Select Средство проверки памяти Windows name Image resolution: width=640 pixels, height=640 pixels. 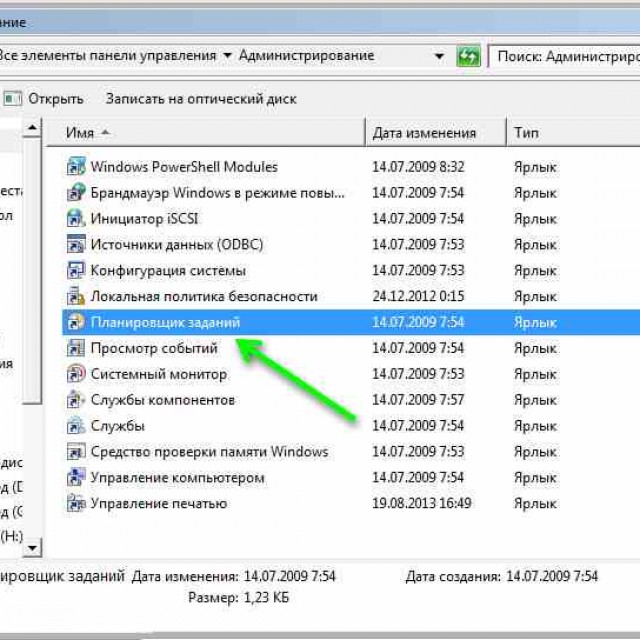[x=209, y=452]
